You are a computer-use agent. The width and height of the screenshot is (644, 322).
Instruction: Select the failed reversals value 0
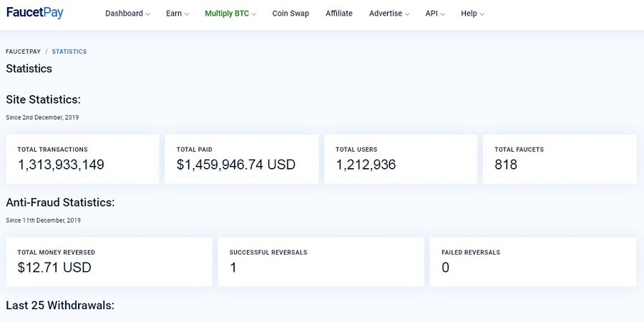[446, 268]
